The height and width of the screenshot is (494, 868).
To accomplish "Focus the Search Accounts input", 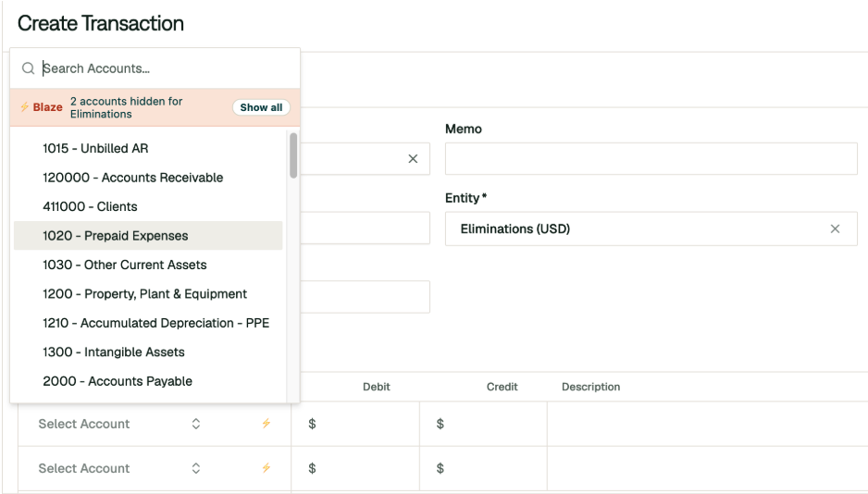I will 166,68.
